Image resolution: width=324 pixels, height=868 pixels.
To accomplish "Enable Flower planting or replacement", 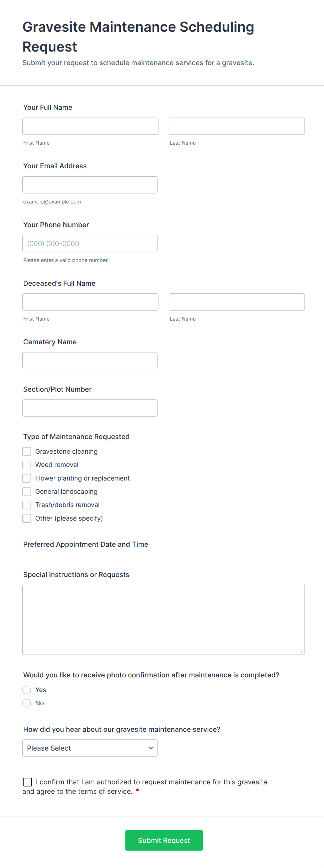I will pyautogui.click(x=27, y=478).
